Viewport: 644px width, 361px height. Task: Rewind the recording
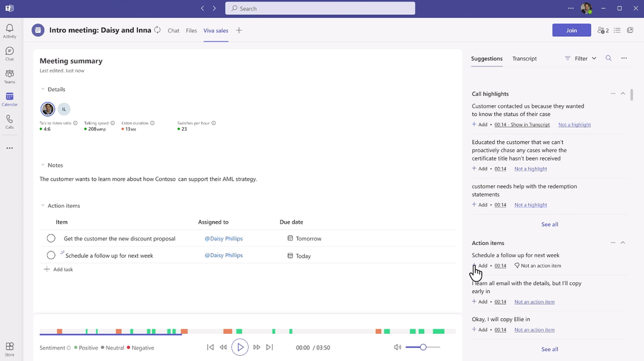point(223,347)
